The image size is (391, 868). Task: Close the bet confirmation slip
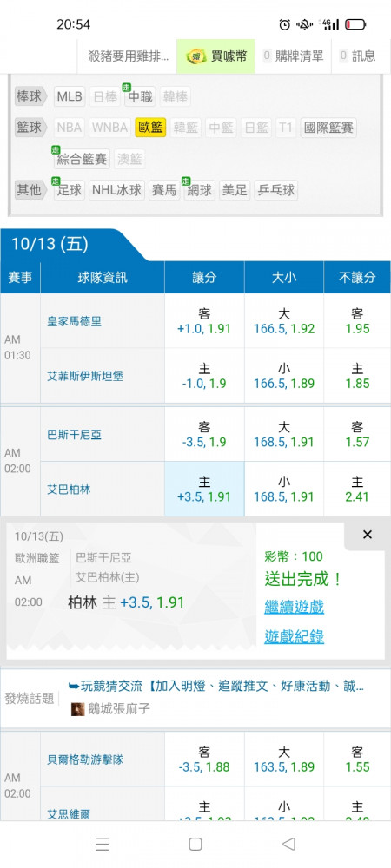coord(368,535)
